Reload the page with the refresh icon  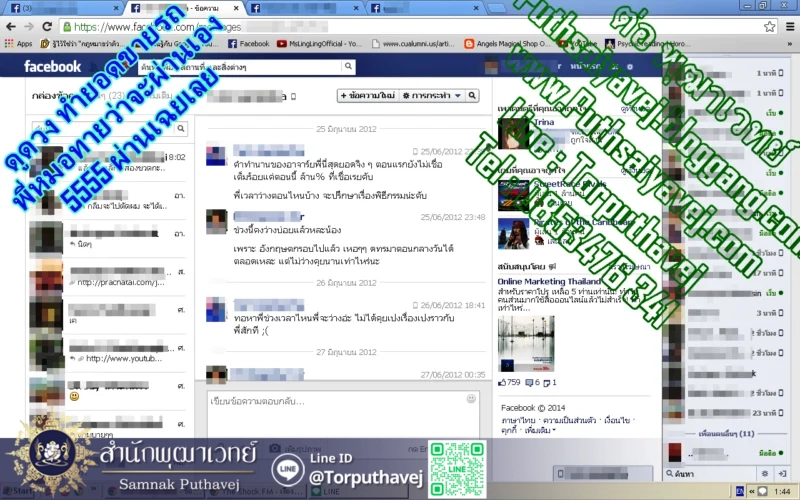point(47,27)
